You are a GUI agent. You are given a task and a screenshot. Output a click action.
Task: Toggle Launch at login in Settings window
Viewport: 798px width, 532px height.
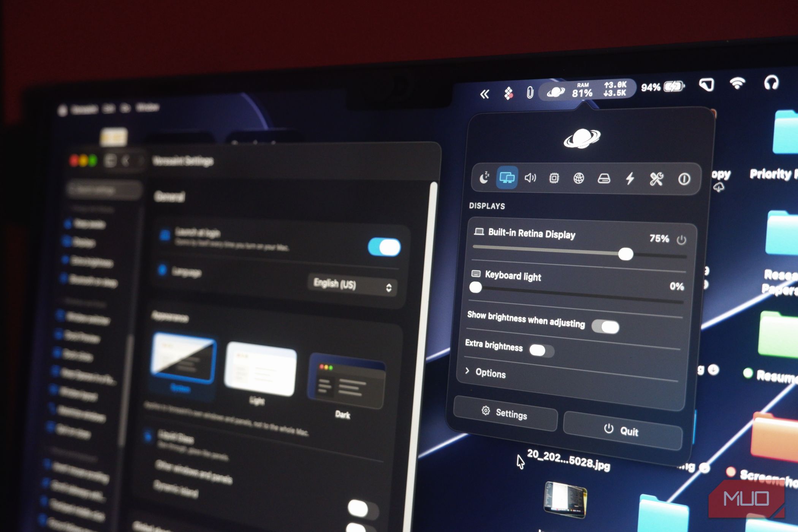click(384, 247)
